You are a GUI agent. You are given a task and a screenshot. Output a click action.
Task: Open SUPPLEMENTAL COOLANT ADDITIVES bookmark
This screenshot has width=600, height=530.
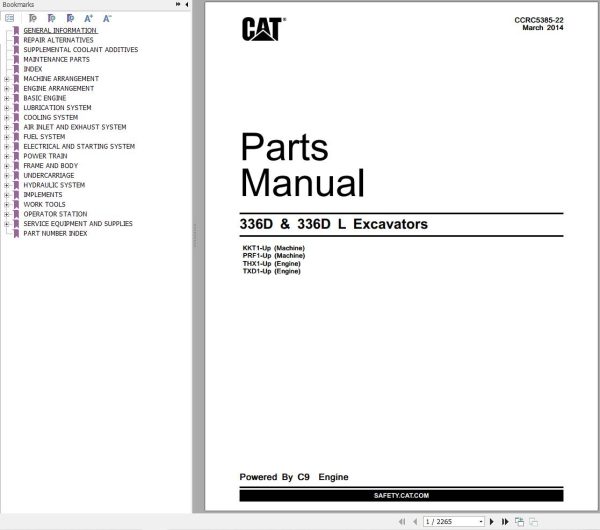(x=81, y=49)
